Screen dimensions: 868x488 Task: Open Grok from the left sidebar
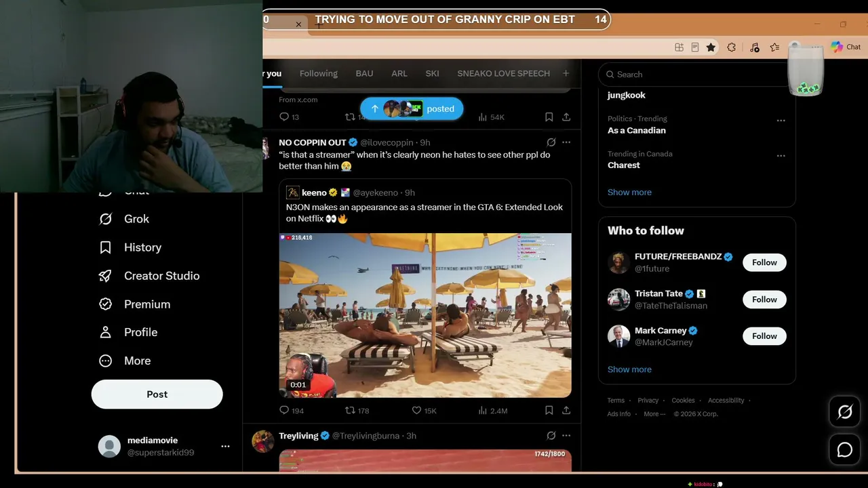(124, 219)
